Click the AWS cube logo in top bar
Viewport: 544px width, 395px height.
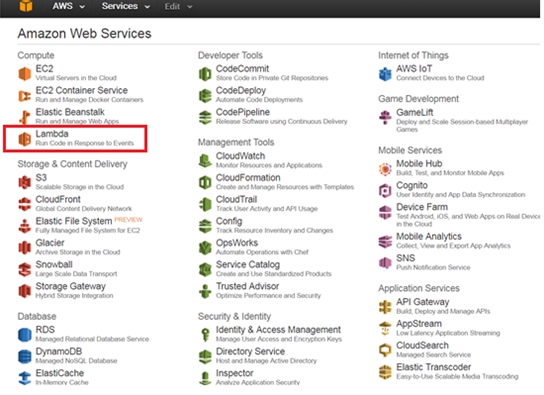(x=26, y=6)
